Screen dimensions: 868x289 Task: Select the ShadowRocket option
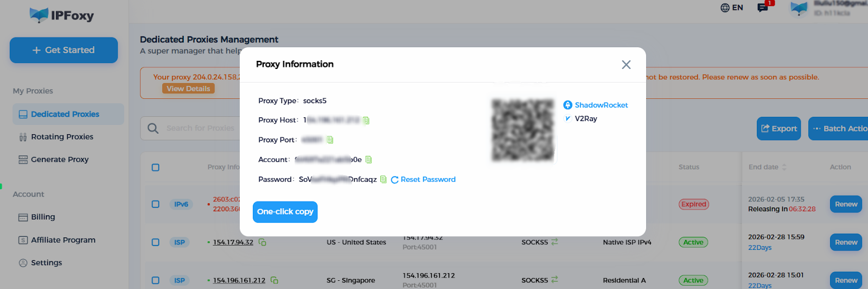coord(596,105)
